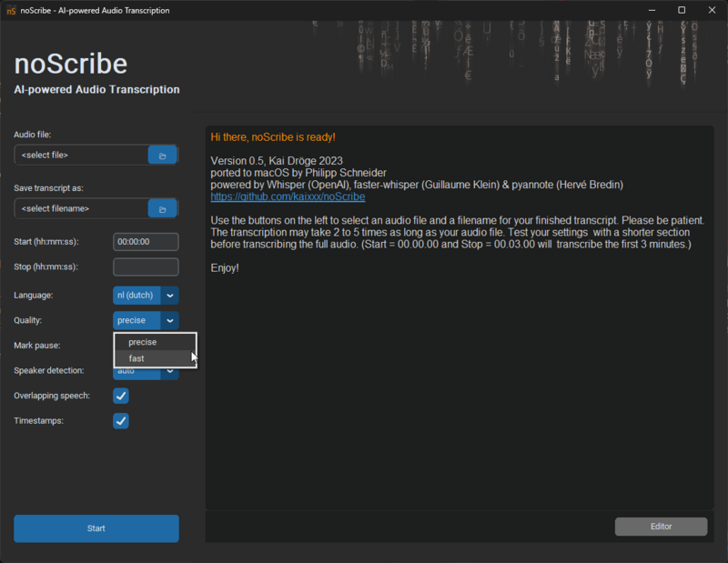Minimize the noScribe window
Screen dimensions: 728x563
652,10
